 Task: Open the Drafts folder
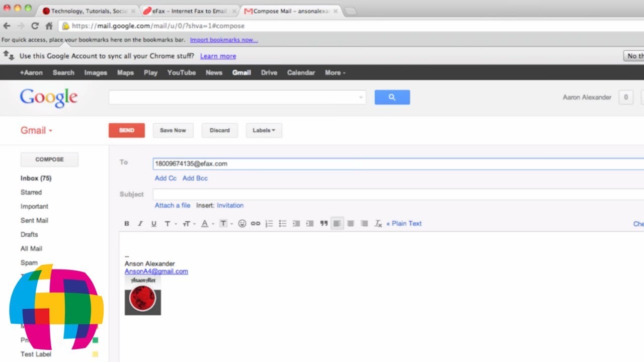pos(29,235)
